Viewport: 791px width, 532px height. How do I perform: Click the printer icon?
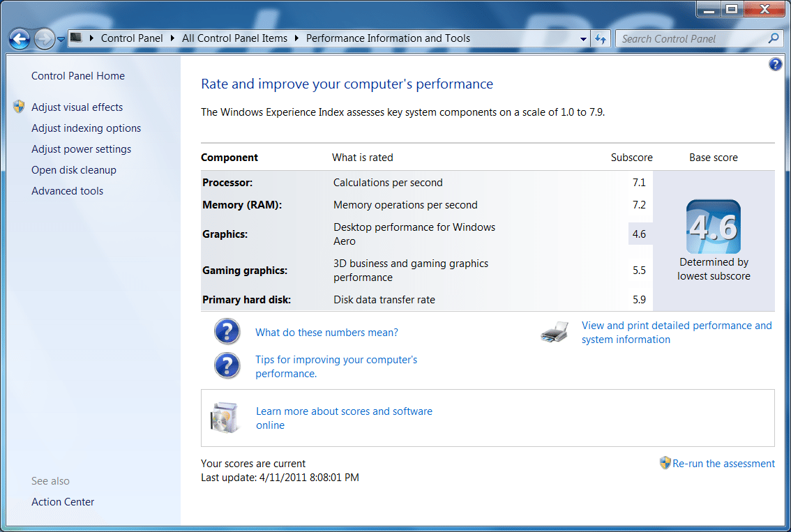click(554, 333)
